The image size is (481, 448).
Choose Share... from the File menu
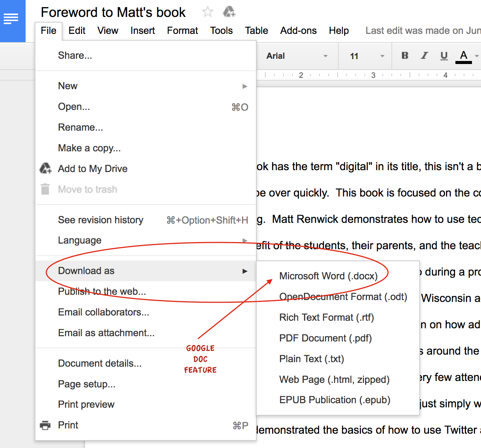pyautogui.click(x=146, y=55)
